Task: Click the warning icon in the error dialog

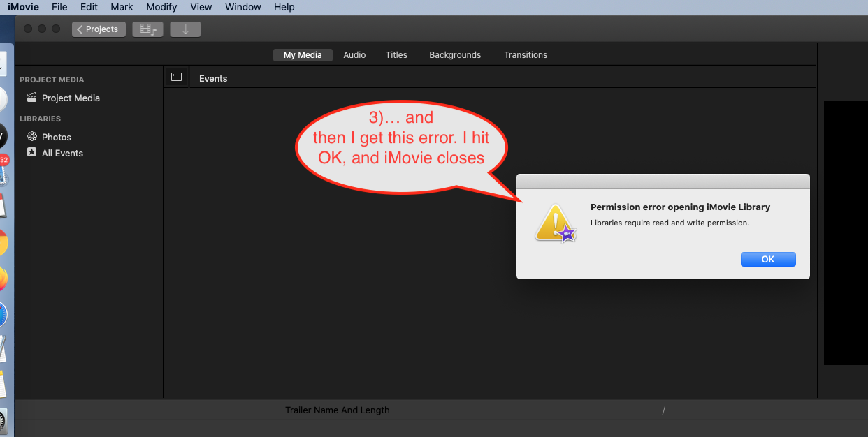Action: click(556, 223)
